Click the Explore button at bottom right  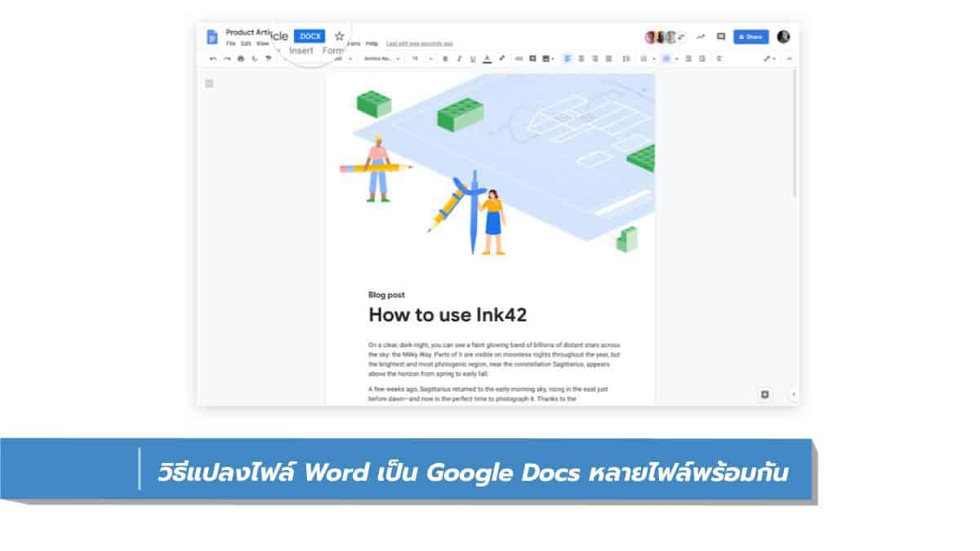tap(765, 394)
